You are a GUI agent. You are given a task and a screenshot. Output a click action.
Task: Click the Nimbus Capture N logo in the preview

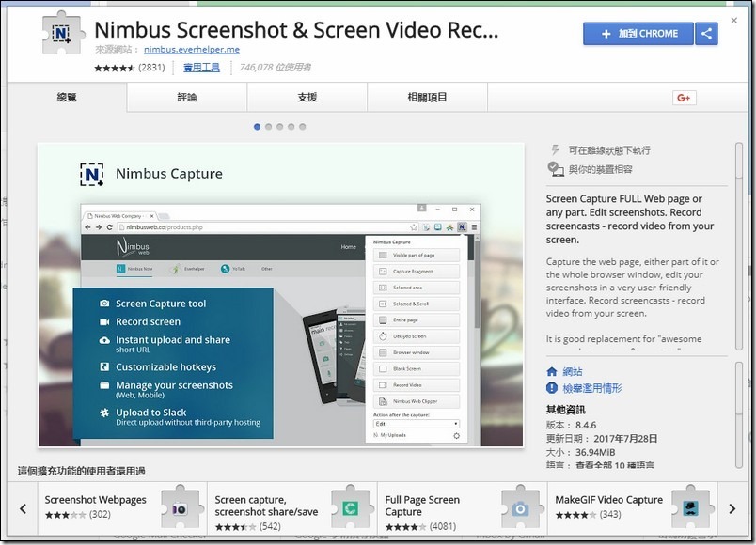pyautogui.click(x=91, y=174)
